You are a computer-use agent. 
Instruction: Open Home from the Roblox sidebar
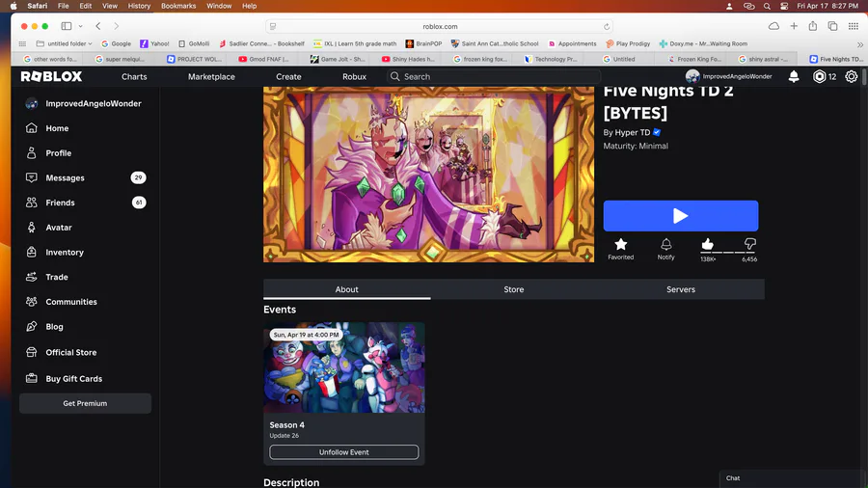point(57,128)
